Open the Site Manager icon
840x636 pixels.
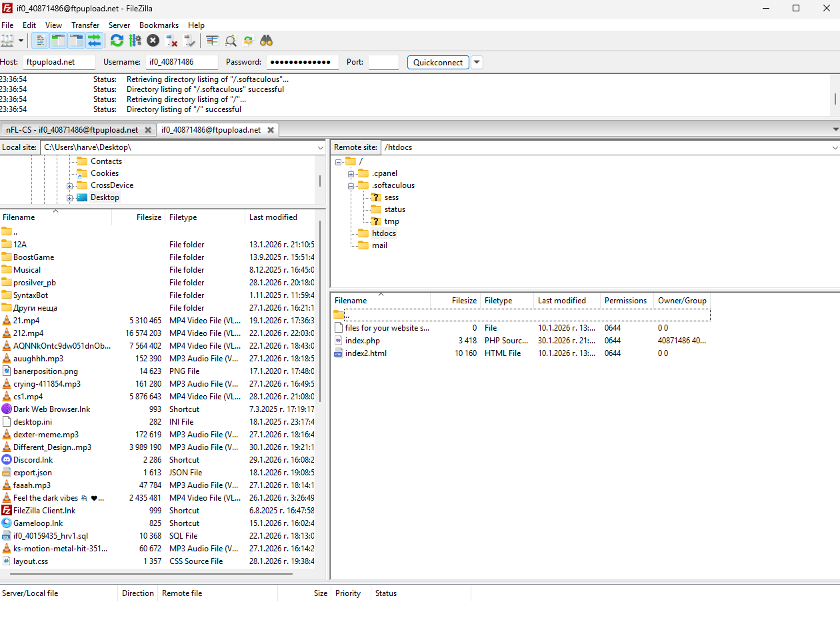point(7,41)
